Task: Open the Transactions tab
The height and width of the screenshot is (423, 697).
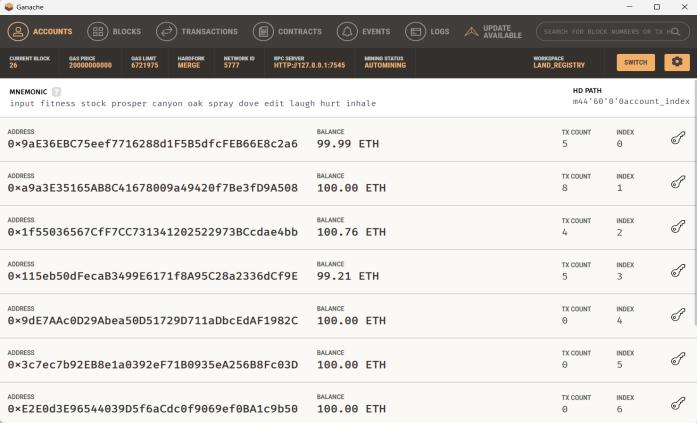Action: (x=197, y=32)
